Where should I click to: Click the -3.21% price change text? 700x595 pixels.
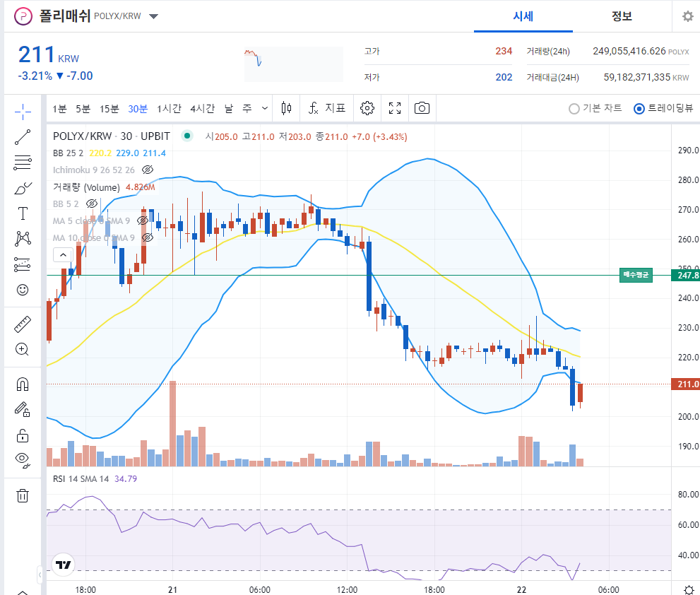[35, 76]
